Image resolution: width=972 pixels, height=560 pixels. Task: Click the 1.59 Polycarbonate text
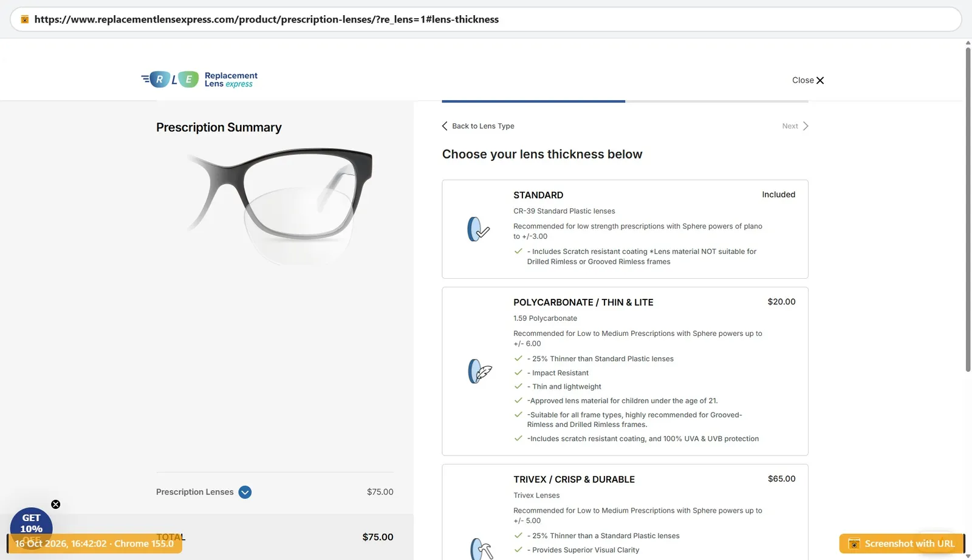[545, 318]
